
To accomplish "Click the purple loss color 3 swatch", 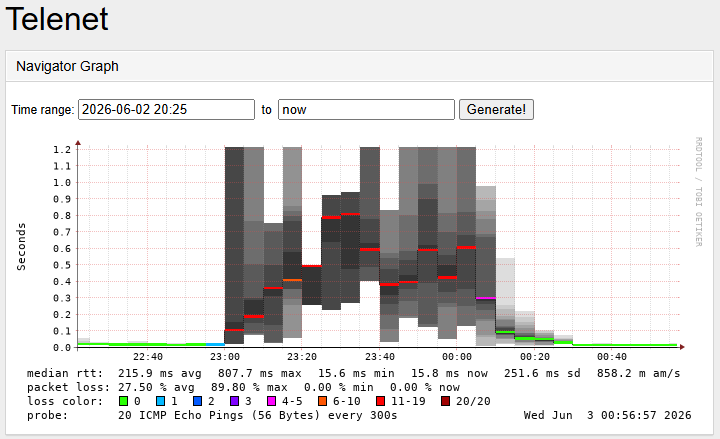I will click(235, 401).
